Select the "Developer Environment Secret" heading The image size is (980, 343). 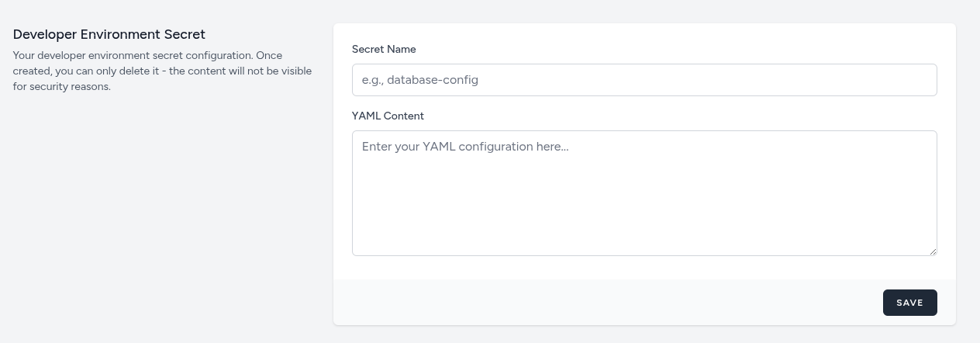[x=109, y=34]
